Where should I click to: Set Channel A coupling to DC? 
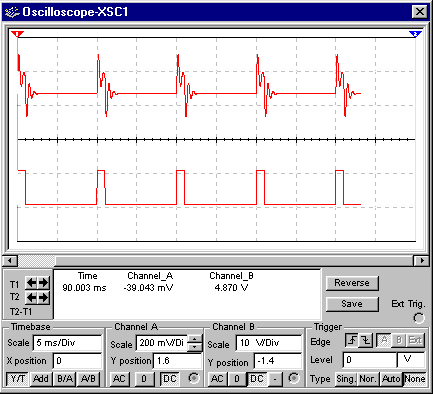pyautogui.click(x=170, y=379)
